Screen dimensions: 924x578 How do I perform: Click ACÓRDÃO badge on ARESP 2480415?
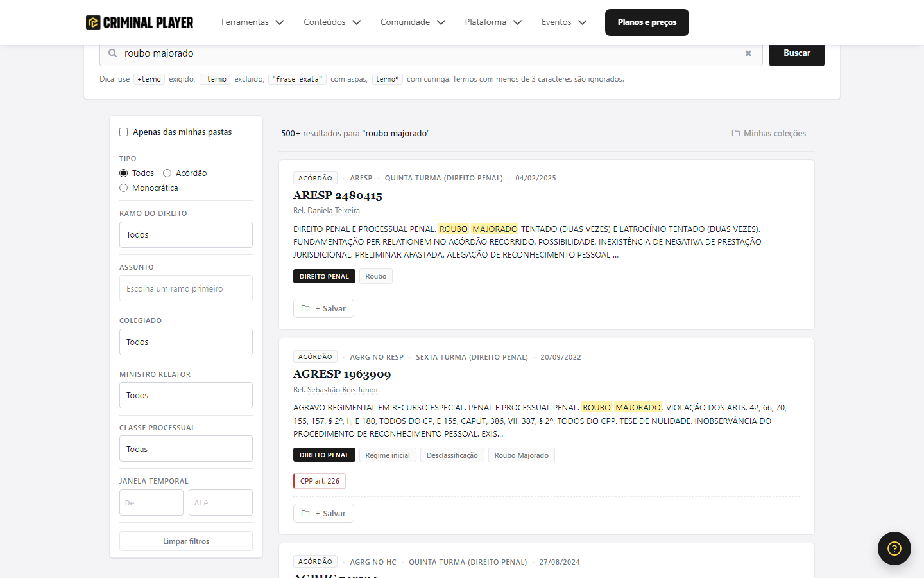(x=315, y=178)
